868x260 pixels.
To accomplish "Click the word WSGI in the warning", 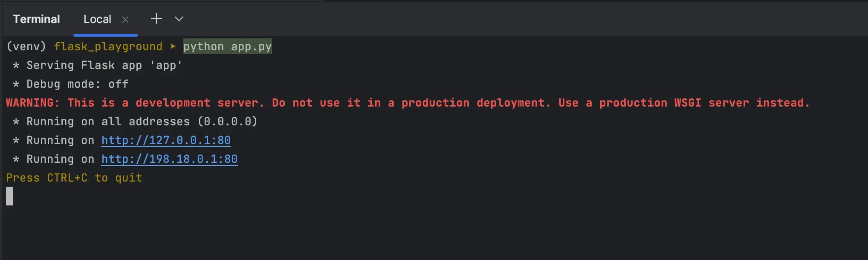I will tap(687, 103).
